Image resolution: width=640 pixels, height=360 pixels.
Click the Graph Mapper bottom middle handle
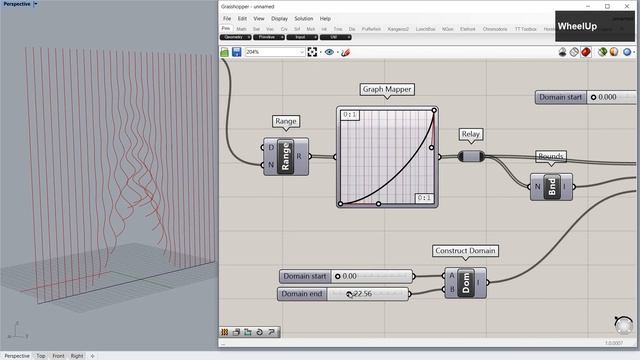[378, 204]
